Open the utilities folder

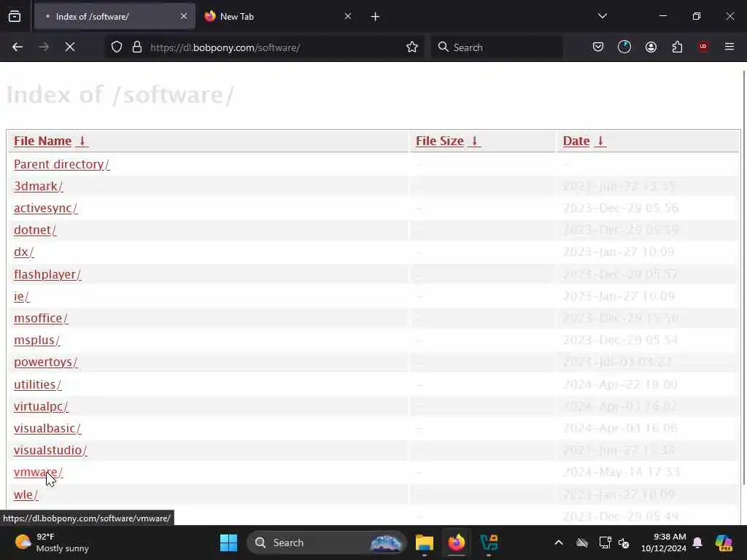point(38,385)
